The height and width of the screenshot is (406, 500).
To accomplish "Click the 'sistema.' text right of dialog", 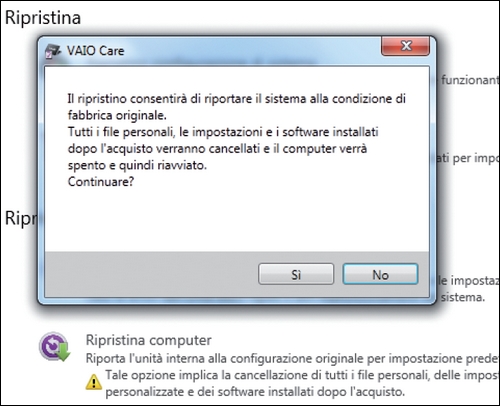I will (x=463, y=297).
